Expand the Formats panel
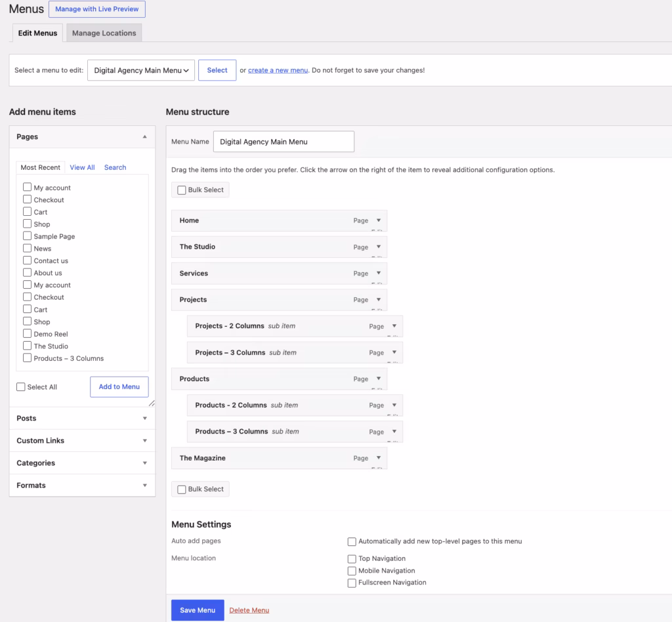The width and height of the screenshot is (672, 622). pyautogui.click(x=145, y=485)
